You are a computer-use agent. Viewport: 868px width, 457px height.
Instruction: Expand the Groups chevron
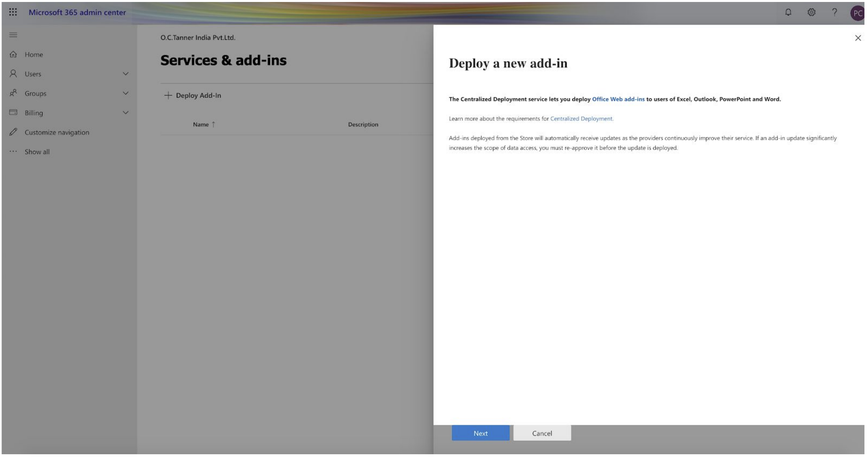coord(126,93)
